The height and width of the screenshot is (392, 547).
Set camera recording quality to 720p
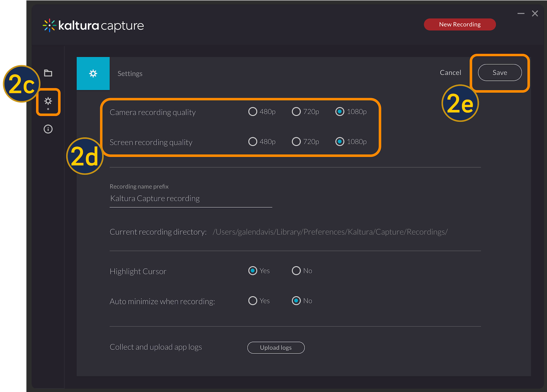click(296, 112)
